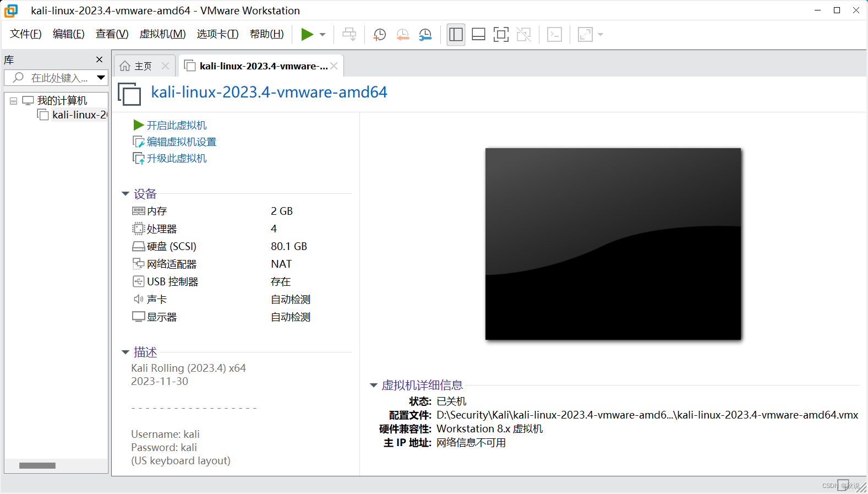Click the take snapshot toolbar icon
Viewport: 868px width, 494px height.
pos(380,35)
